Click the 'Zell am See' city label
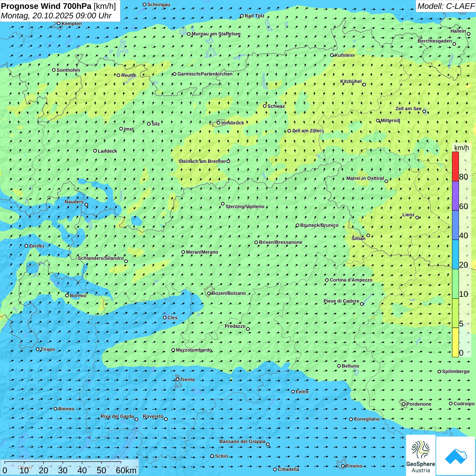Image resolution: width=476 pixels, height=476 pixels. click(408, 109)
